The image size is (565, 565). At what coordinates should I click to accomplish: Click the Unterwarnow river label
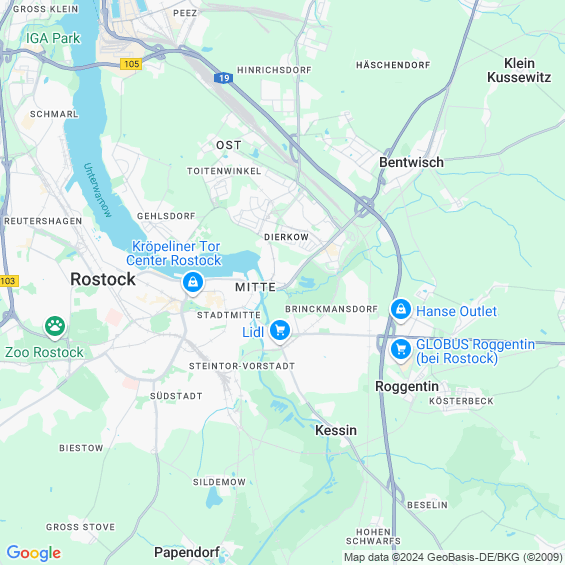pyautogui.click(x=97, y=190)
